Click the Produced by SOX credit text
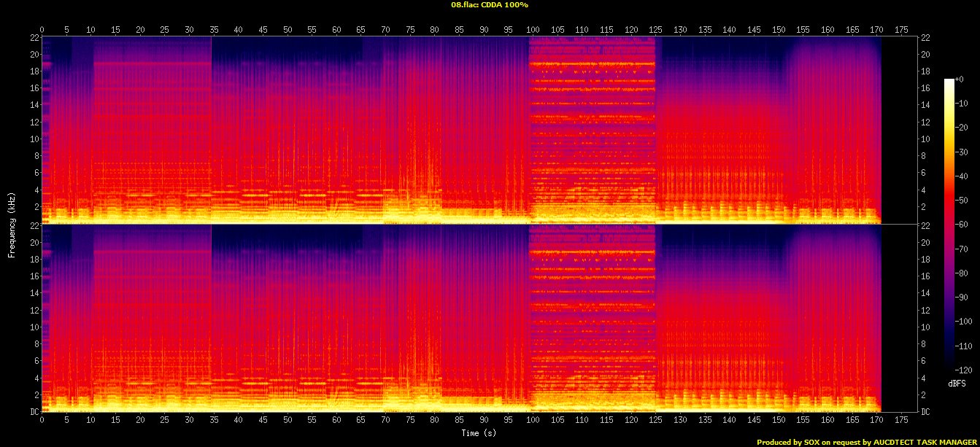The width and height of the screenshot is (980, 447). click(867, 442)
